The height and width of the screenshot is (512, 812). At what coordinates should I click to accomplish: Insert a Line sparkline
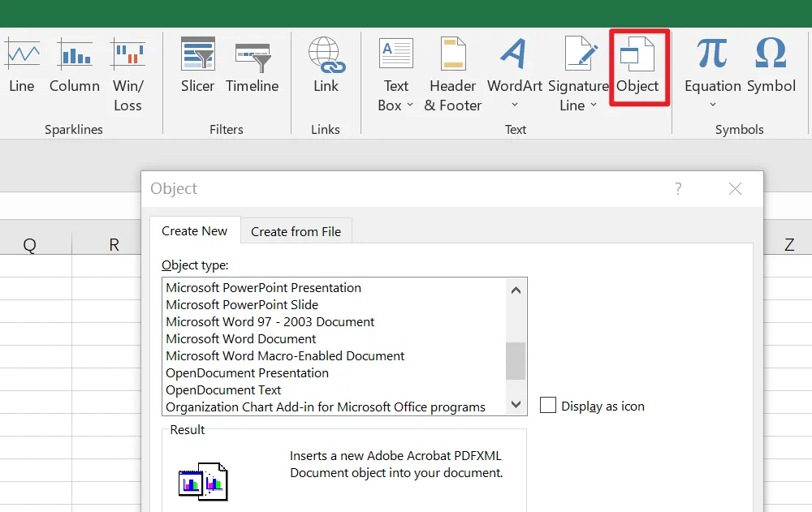tap(22, 66)
